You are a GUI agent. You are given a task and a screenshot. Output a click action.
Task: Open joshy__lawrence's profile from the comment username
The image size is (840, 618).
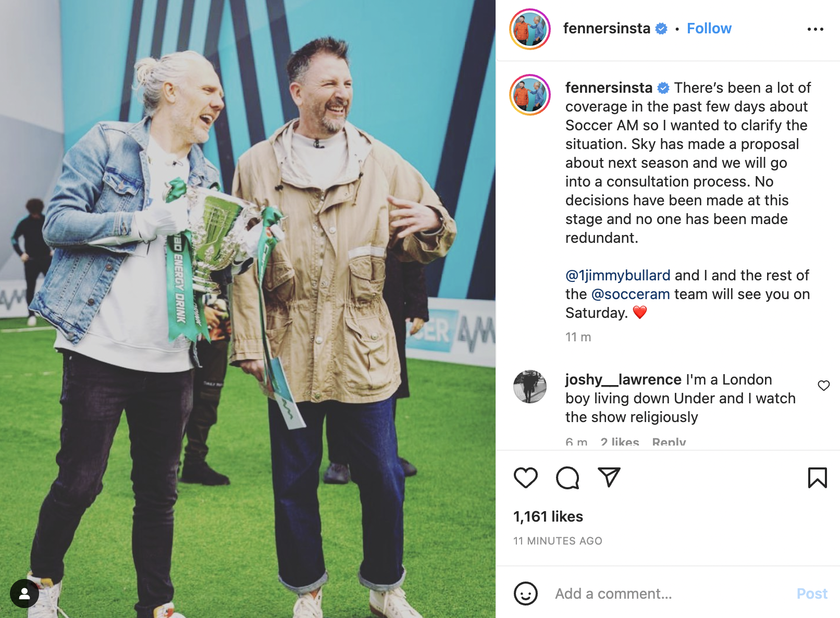(x=623, y=379)
